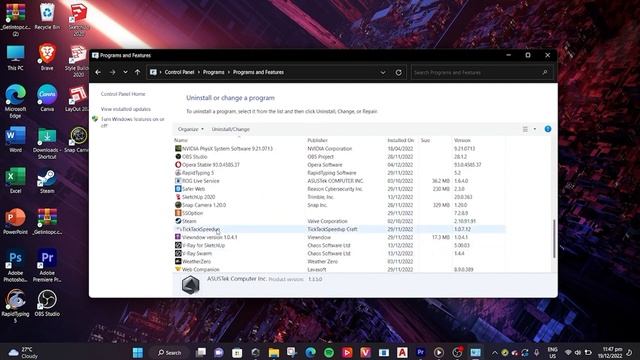Click Programs in the breadcrumb path

click(213, 72)
